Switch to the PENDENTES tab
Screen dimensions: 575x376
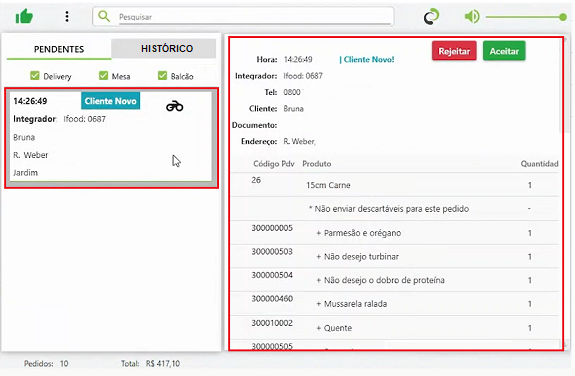pos(59,49)
